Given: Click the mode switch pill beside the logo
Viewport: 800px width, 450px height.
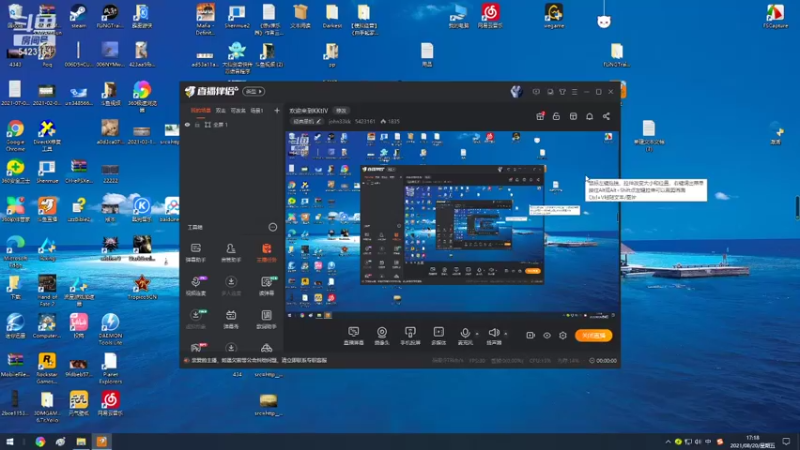Looking at the screenshot, I should [254, 91].
